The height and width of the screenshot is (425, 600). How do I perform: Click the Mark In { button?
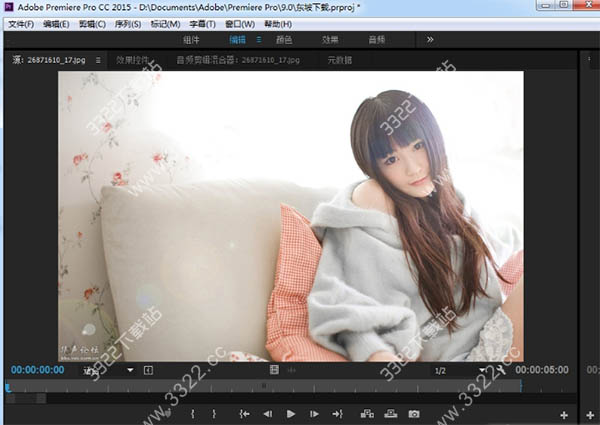[x=192, y=414]
